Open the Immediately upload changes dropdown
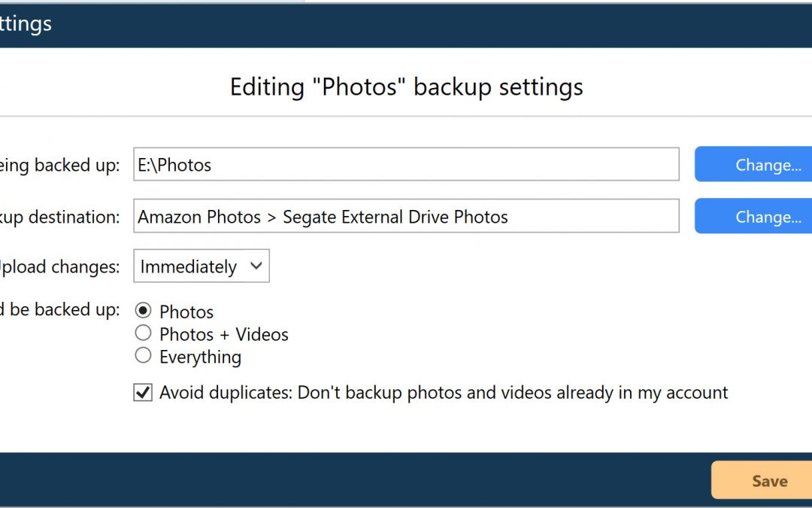Screen dimensions: 812x508 [201, 266]
